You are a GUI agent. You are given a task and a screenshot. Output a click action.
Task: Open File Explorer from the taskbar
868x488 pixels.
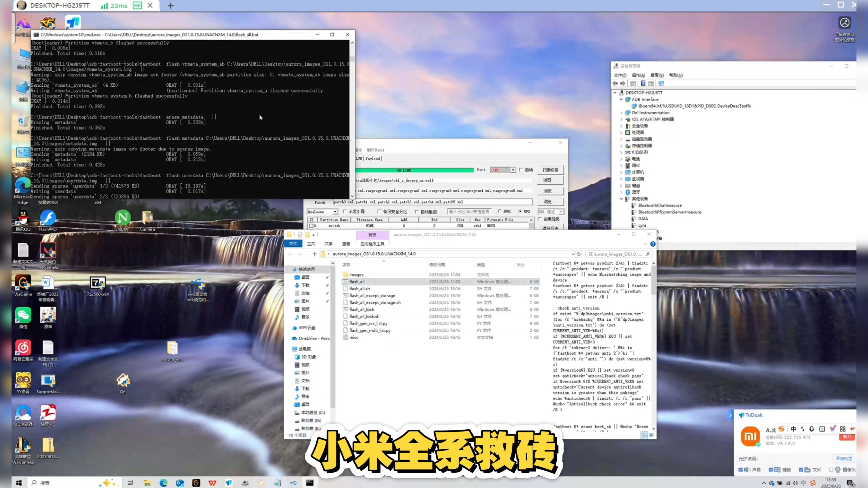coord(147,483)
